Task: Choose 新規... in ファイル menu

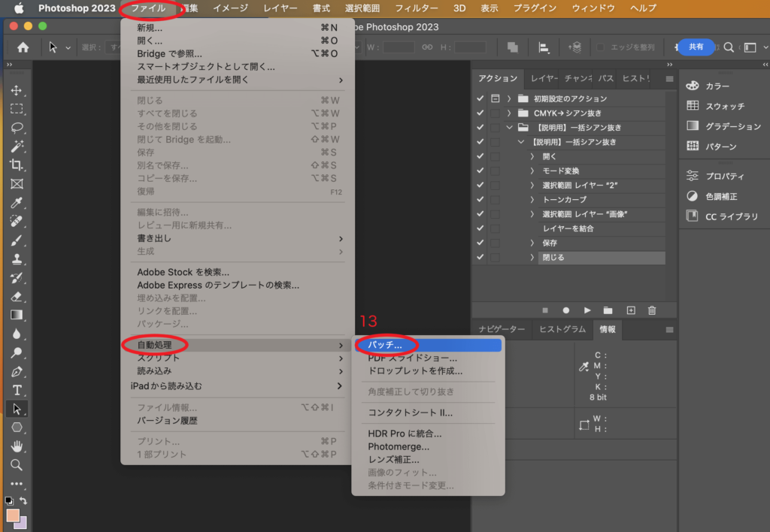Action: pos(238,28)
